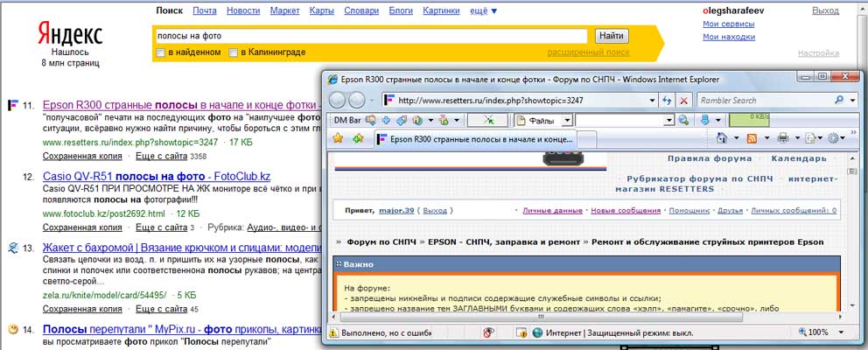The width and height of the screenshot is (868, 350).
Task: Open the Print button dropdown arrow
Action: click(x=797, y=138)
